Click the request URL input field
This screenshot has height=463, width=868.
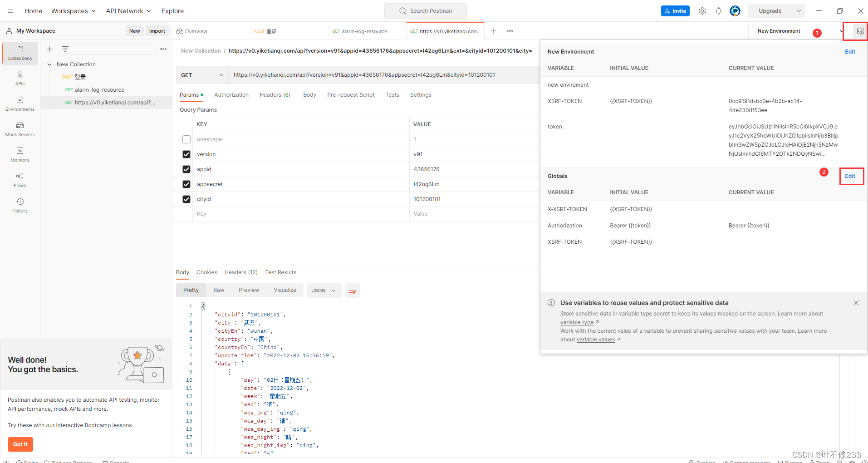(x=384, y=75)
